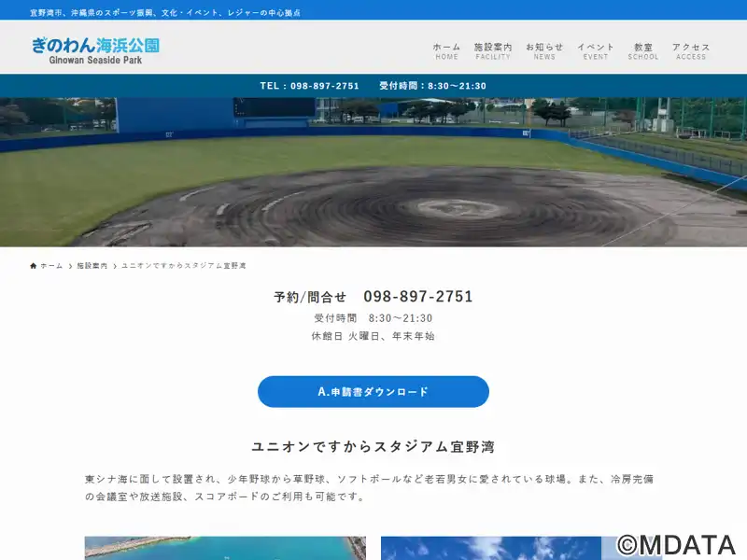Click the 受付時間：8:30〜21:30 text in blue bar
Viewport: 747px width, 560px height.
(x=432, y=86)
